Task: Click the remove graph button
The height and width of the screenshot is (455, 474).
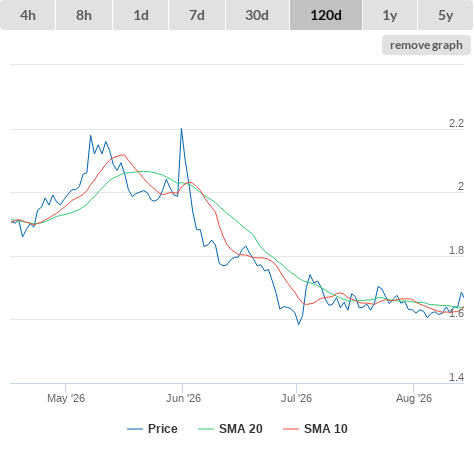Action: tap(426, 45)
